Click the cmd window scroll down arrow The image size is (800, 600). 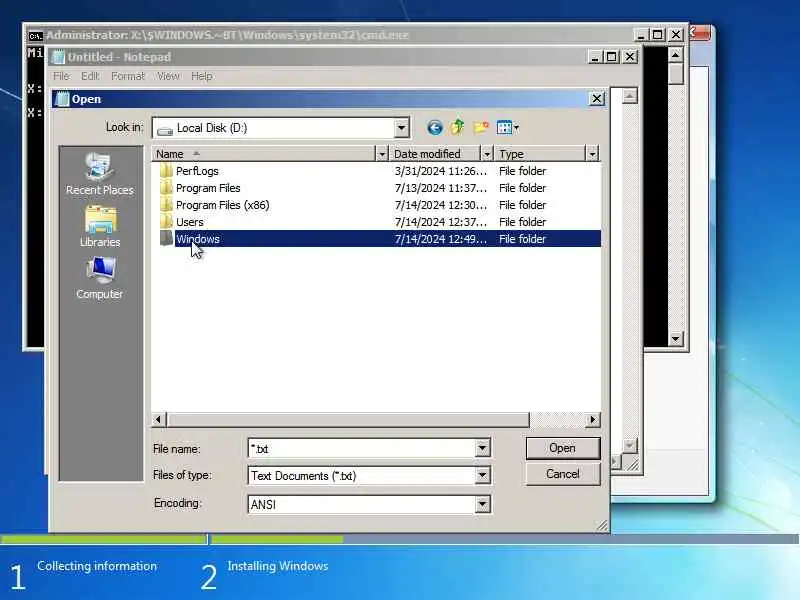[676, 338]
